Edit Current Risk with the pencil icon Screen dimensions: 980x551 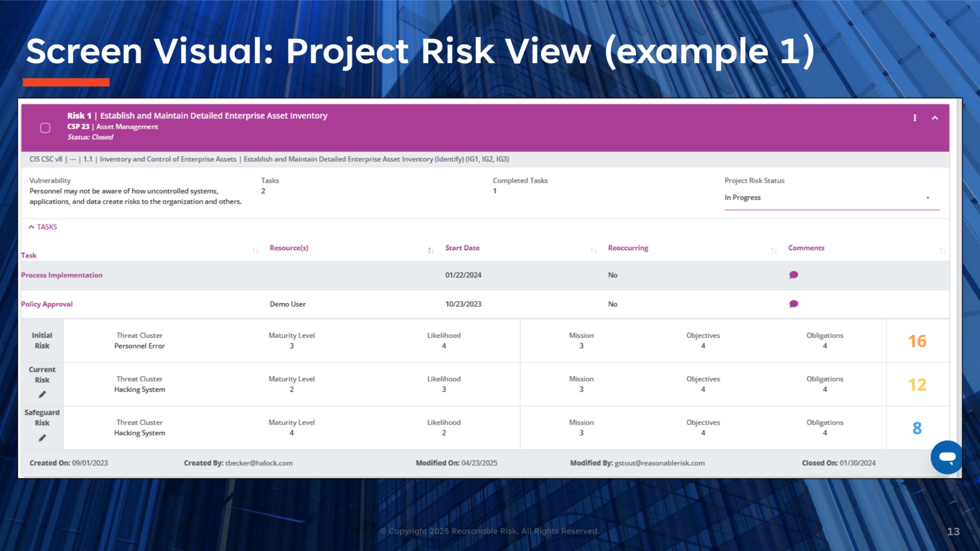pos(42,394)
